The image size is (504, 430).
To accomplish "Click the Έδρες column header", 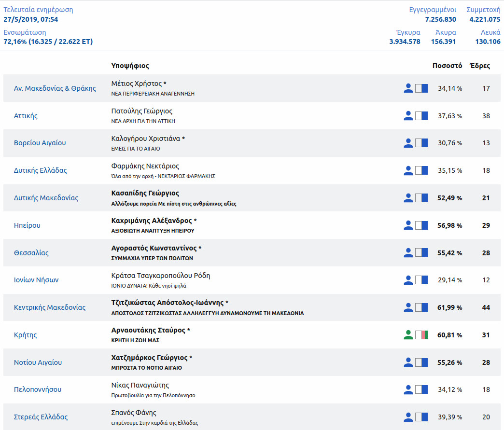I will click(x=479, y=66).
